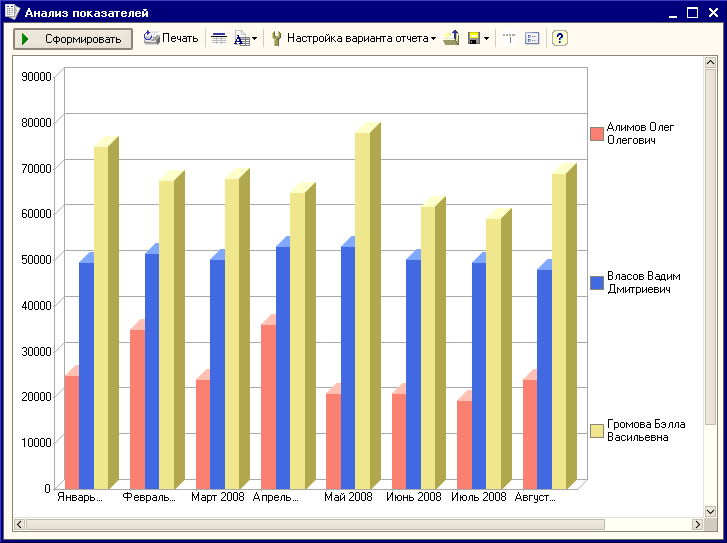Click the vertical scrollbar down arrow
Viewport: 727px width, 543px height.
pyautogui.click(x=710, y=511)
